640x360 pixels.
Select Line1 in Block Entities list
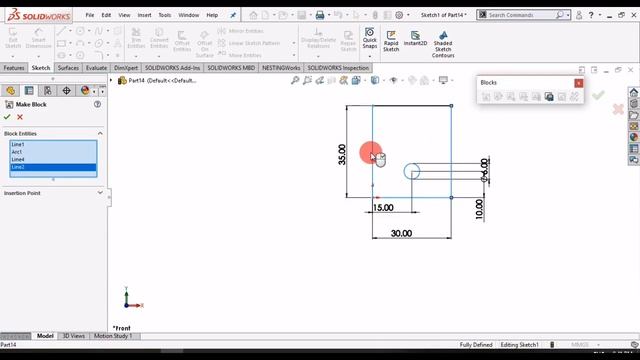click(x=53, y=144)
